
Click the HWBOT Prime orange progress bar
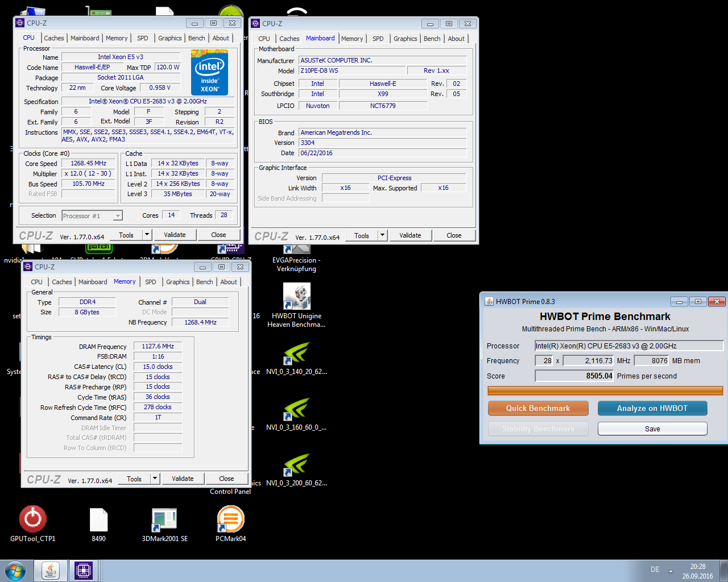pos(605,390)
